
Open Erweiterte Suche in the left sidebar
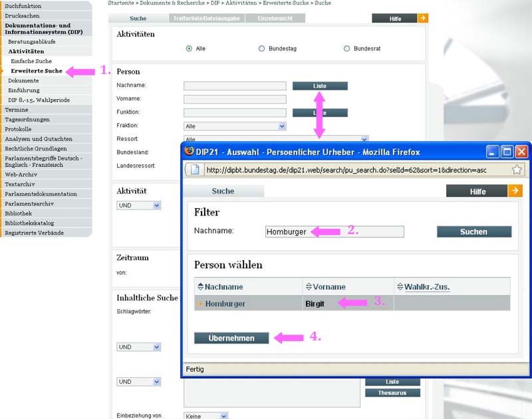(x=37, y=70)
